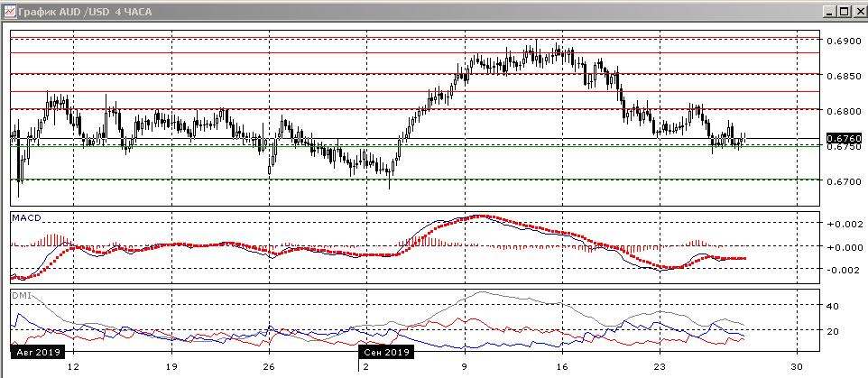Click the 0.6800 price axis label
This screenshot has width=868, height=378.
coord(843,111)
